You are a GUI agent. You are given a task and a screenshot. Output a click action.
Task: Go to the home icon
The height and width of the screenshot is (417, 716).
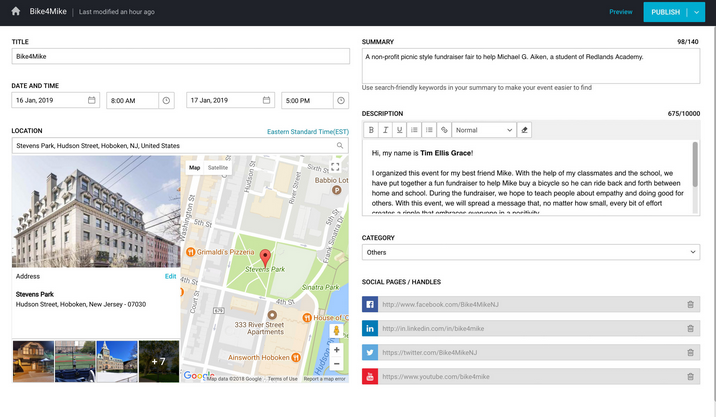[x=16, y=11]
